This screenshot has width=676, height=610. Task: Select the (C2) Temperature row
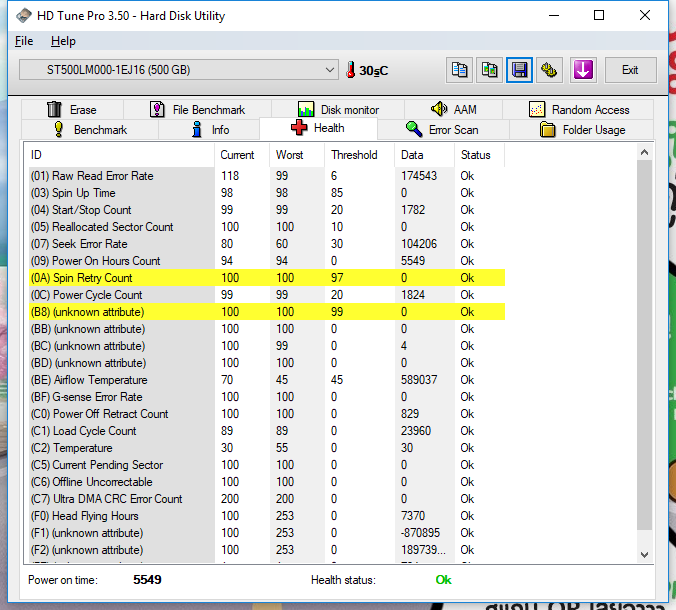pyautogui.click(x=267, y=448)
